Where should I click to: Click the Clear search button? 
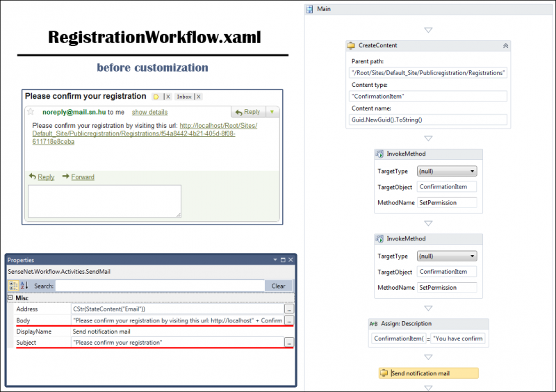click(x=279, y=286)
